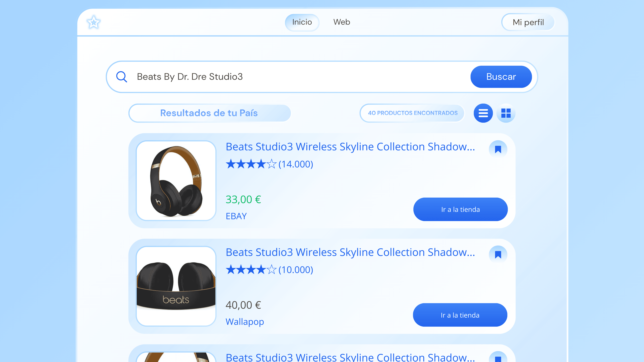Toggle the Resultados de tu País filter

coord(209,113)
